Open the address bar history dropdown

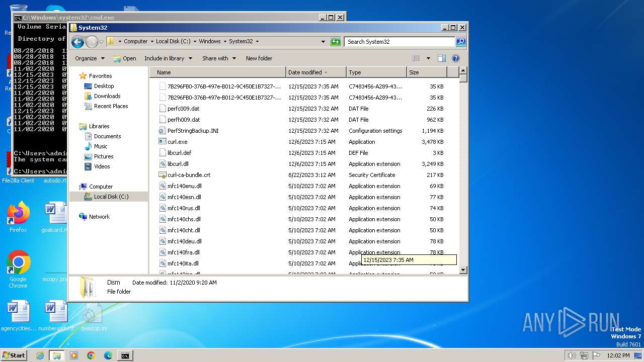[323, 42]
